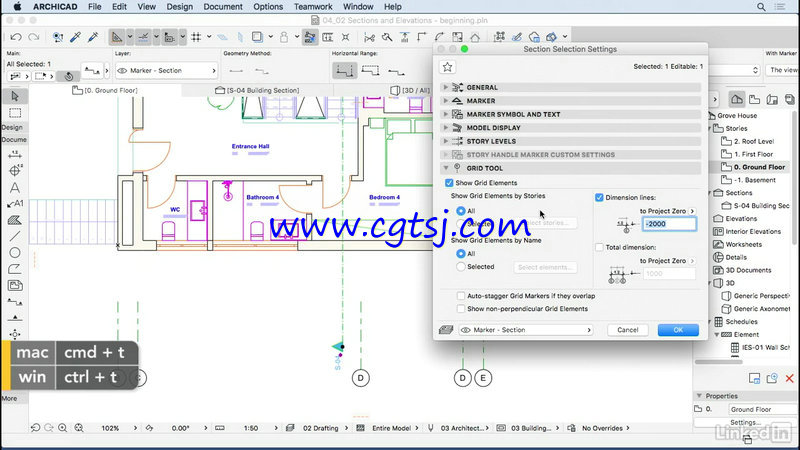Open the Document menu
800x450 pixels.
[223, 7]
